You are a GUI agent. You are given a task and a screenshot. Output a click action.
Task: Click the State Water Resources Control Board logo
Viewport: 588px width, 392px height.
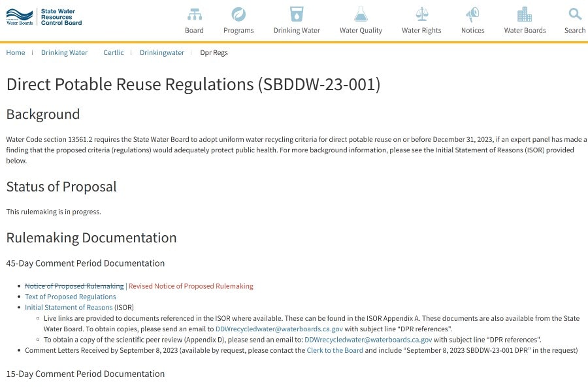pos(44,18)
